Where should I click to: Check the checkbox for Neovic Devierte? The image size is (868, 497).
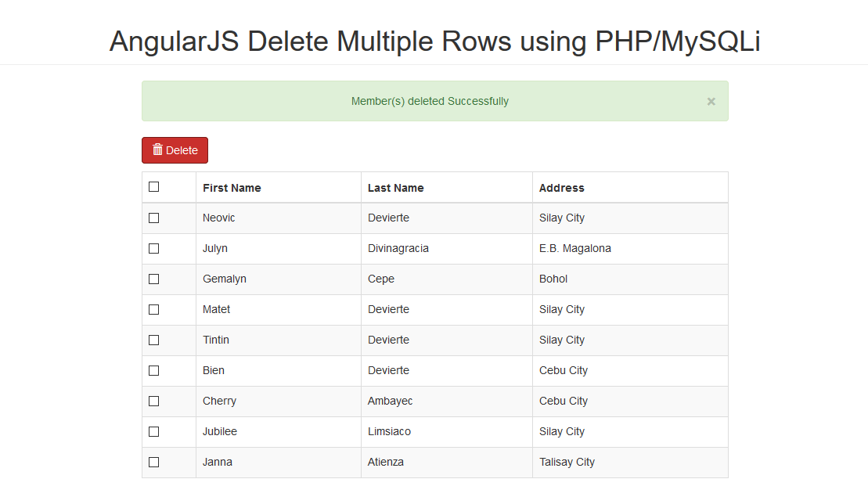point(153,218)
